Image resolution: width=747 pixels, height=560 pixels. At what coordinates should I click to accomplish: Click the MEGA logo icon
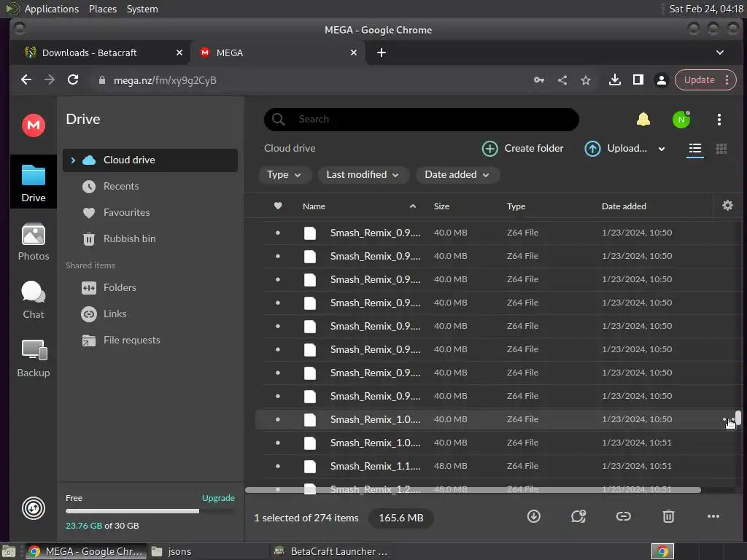(34, 125)
